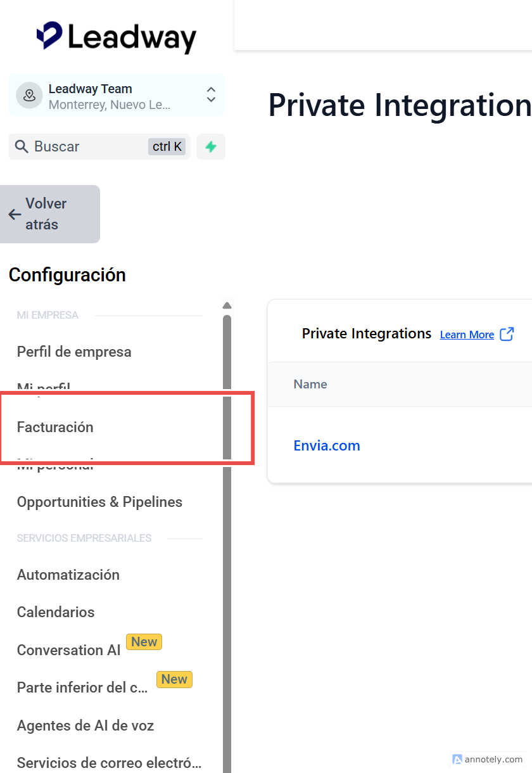
Task: Expand the Leadway Team account switcher
Action: pos(211,95)
